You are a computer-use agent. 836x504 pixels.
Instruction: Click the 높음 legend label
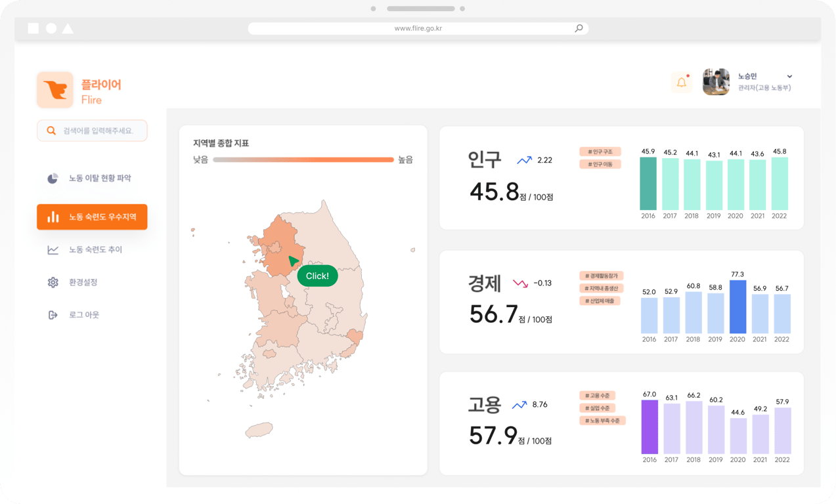click(406, 159)
